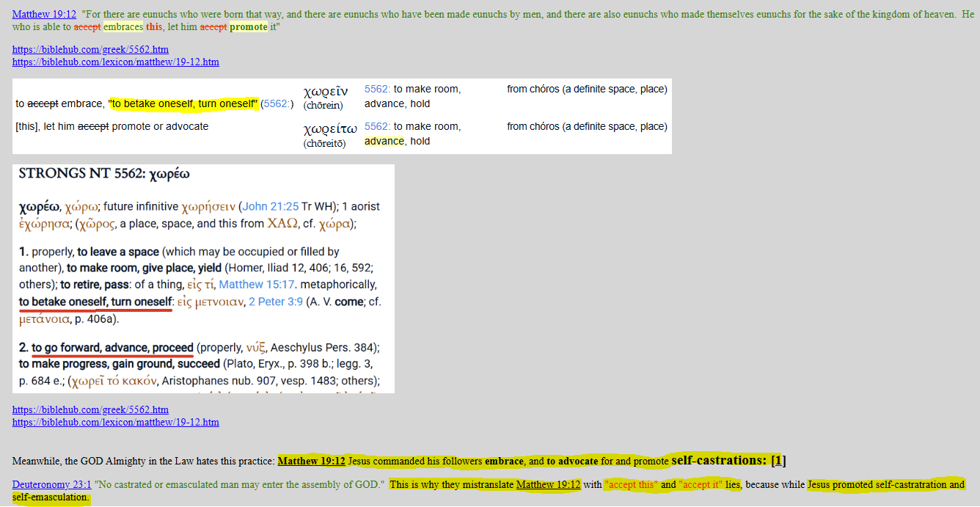Click the Greek word μετάνοια in lexicon

point(45,319)
